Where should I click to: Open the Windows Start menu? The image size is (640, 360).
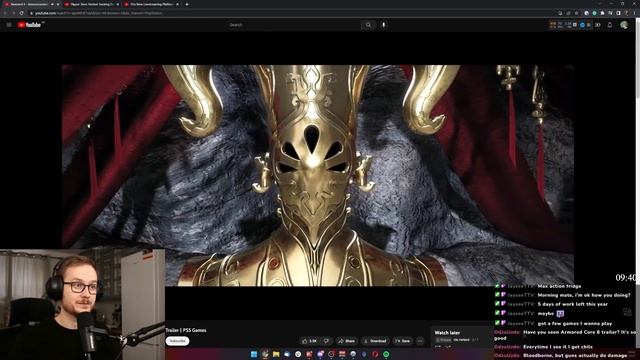[254, 354]
